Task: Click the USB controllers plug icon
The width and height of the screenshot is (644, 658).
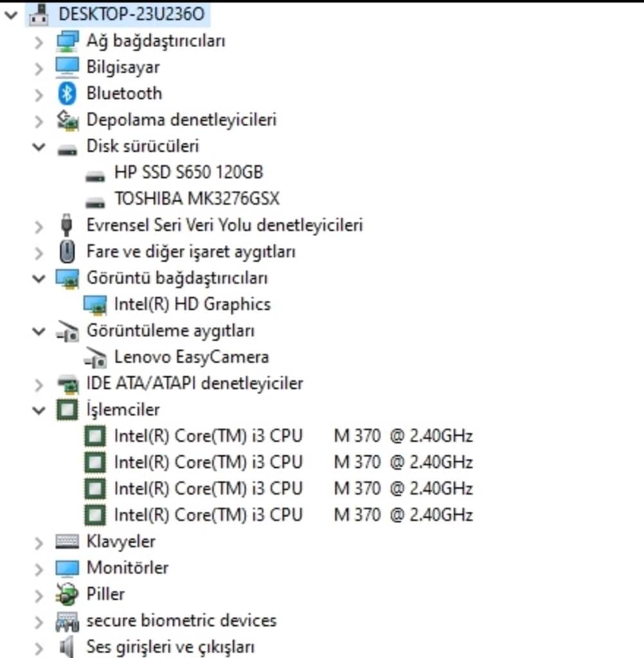Action: [x=66, y=226]
